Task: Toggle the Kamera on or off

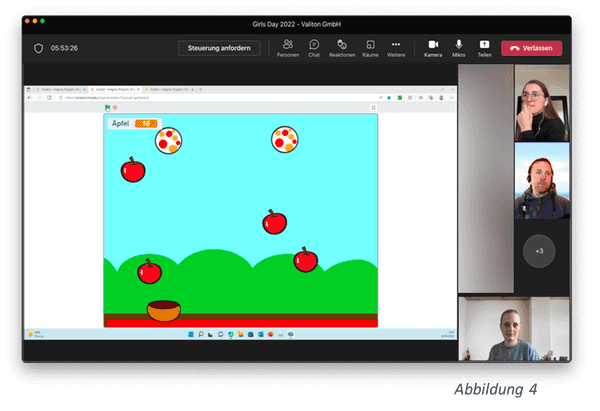Action: point(433,47)
